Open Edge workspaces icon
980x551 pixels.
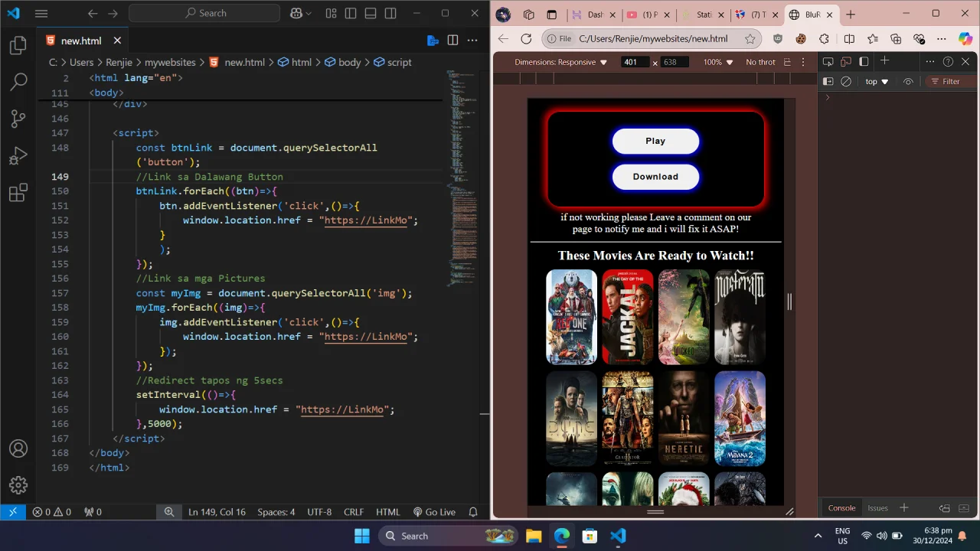529,15
